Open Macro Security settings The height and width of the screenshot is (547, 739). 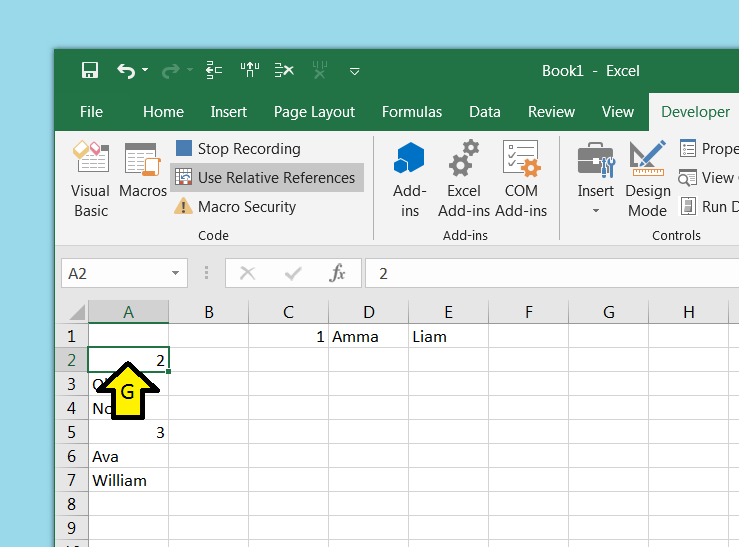pyautogui.click(x=236, y=207)
